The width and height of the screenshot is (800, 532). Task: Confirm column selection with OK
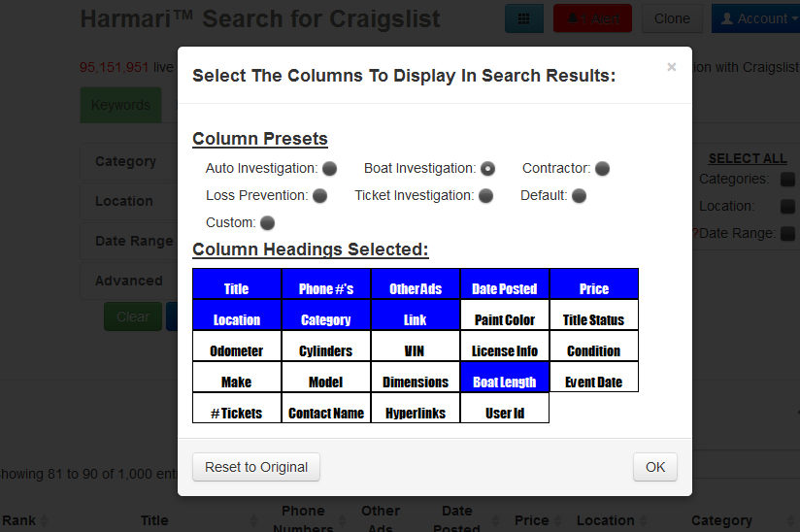[655, 467]
